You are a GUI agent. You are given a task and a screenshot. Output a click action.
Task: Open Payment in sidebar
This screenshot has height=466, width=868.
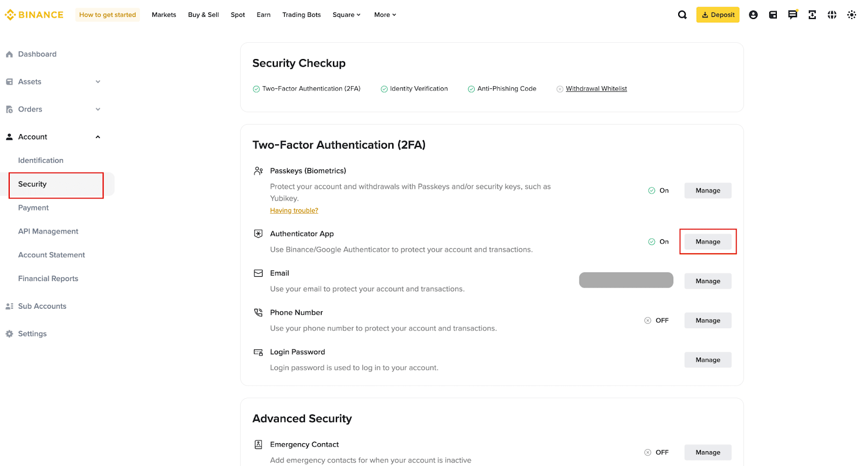34,208
